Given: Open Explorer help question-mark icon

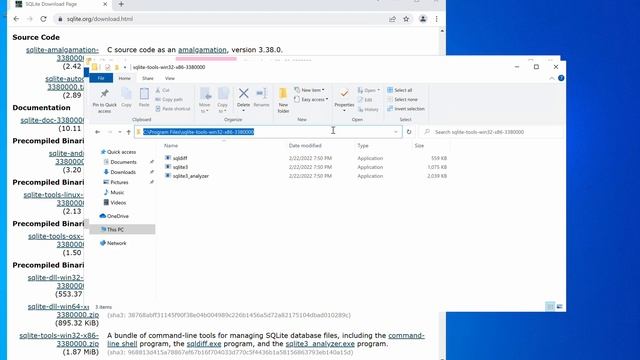Looking at the screenshot, I should point(561,78).
